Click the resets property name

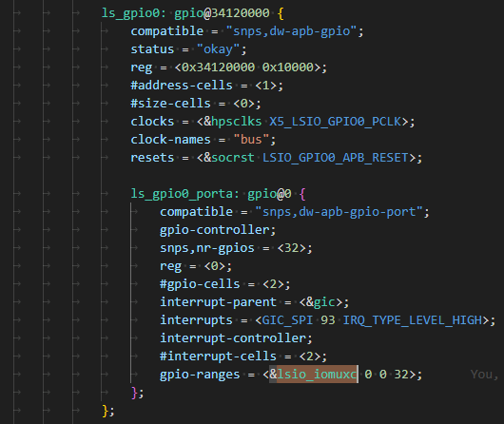click(x=152, y=158)
